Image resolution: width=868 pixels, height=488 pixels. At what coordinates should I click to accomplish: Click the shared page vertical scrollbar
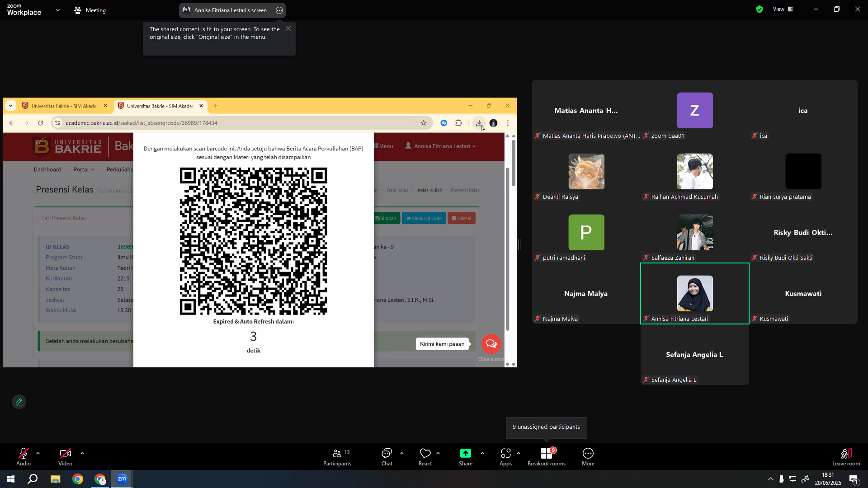[x=513, y=163]
